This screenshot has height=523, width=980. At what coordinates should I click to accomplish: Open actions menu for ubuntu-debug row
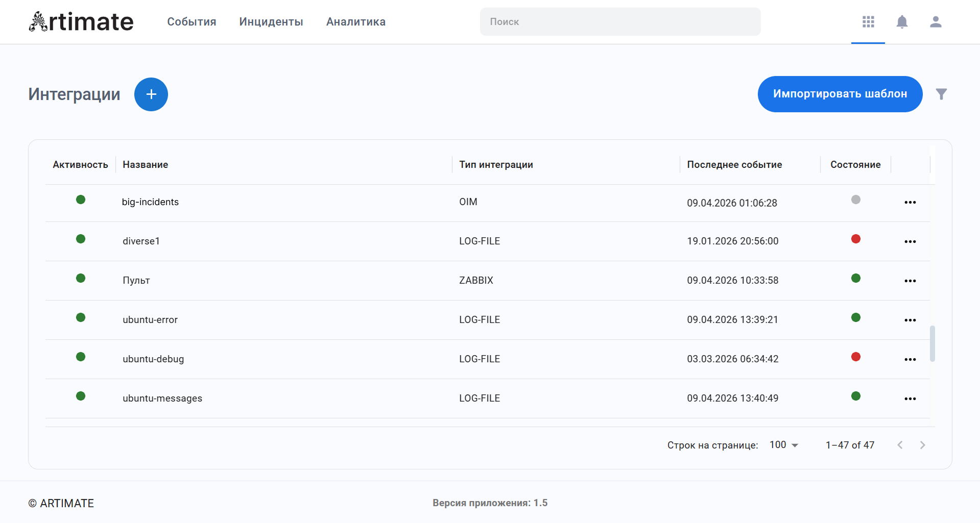[910, 360]
